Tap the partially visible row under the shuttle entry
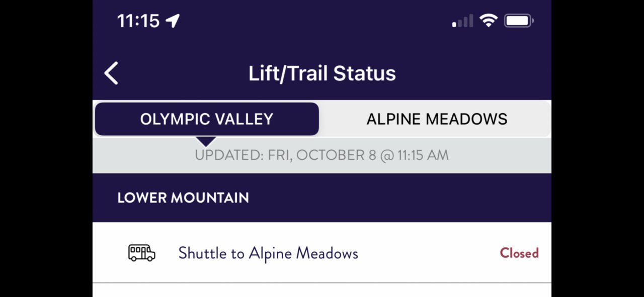Screen dimensions: 644x297 point(322,290)
